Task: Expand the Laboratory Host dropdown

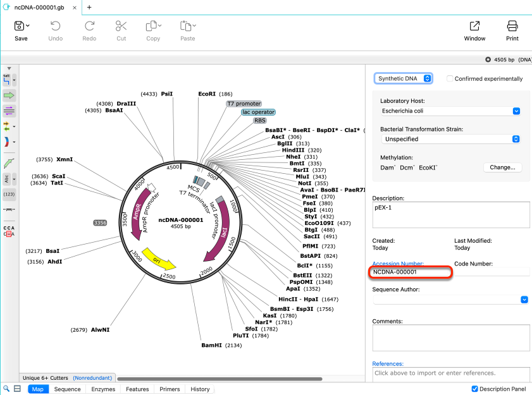Action: click(x=450, y=111)
